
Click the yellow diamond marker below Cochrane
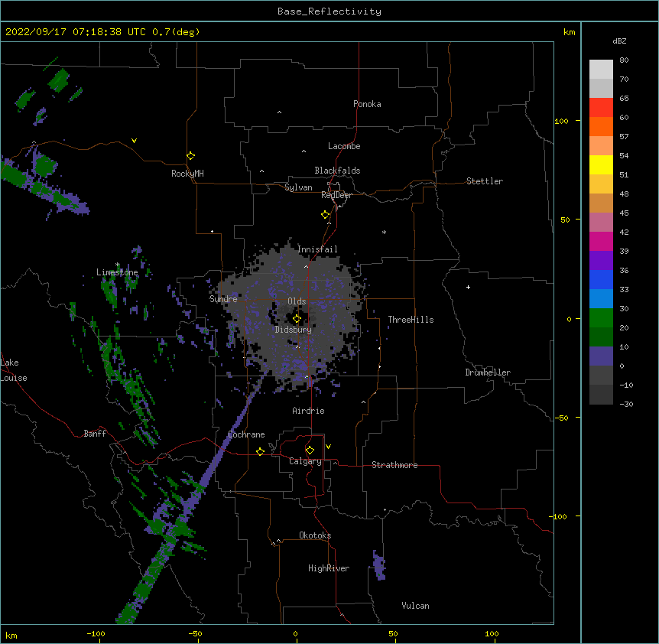[x=260, y=451]
